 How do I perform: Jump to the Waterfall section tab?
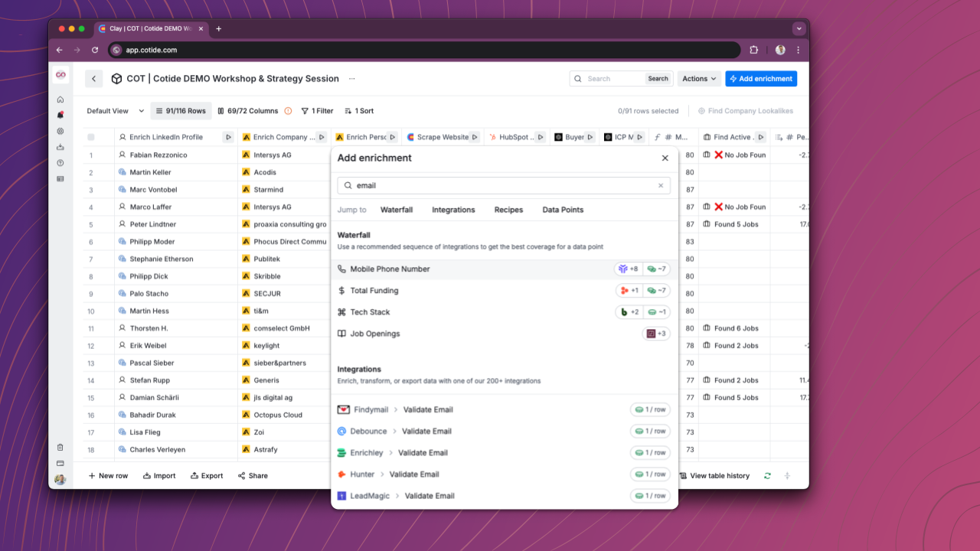pos(397,210)
